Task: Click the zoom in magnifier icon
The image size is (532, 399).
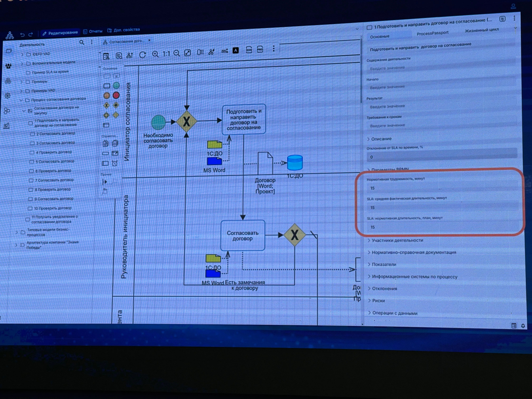Action: point(155,54)
